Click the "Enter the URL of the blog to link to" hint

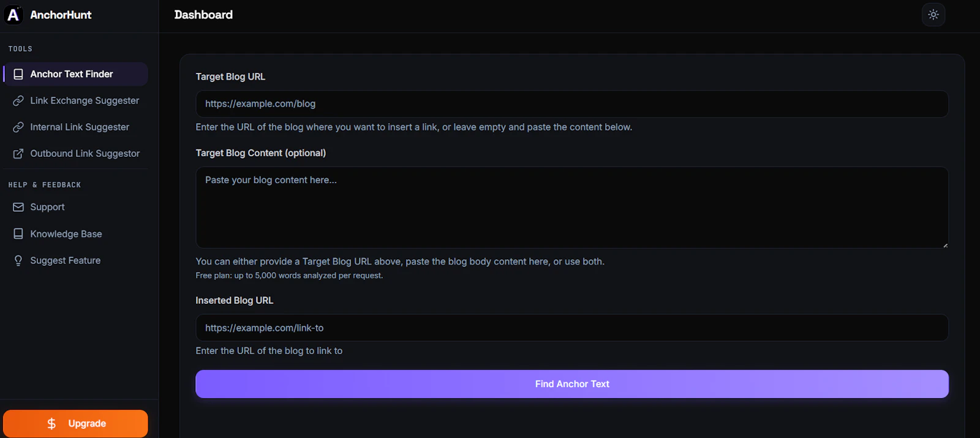tap(269, 351)
